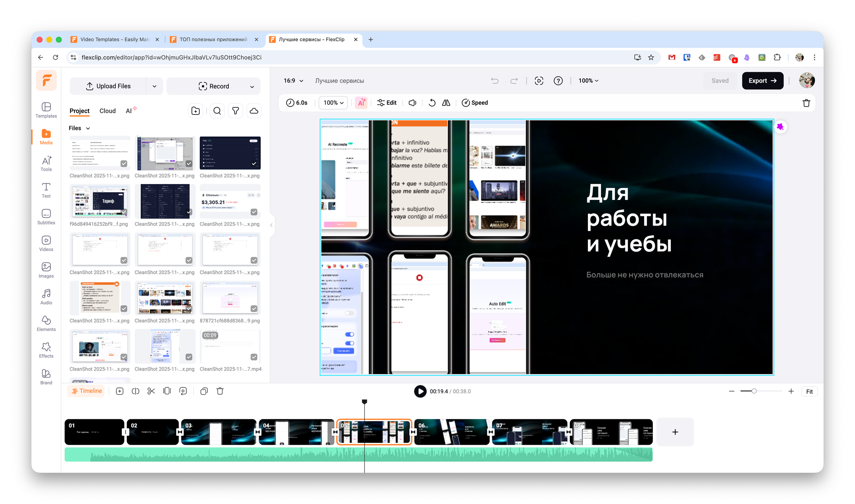Viewport: 855px width, 504px height.
Task: Click the rotate icon in toolbar
Action: pos(432,103)
